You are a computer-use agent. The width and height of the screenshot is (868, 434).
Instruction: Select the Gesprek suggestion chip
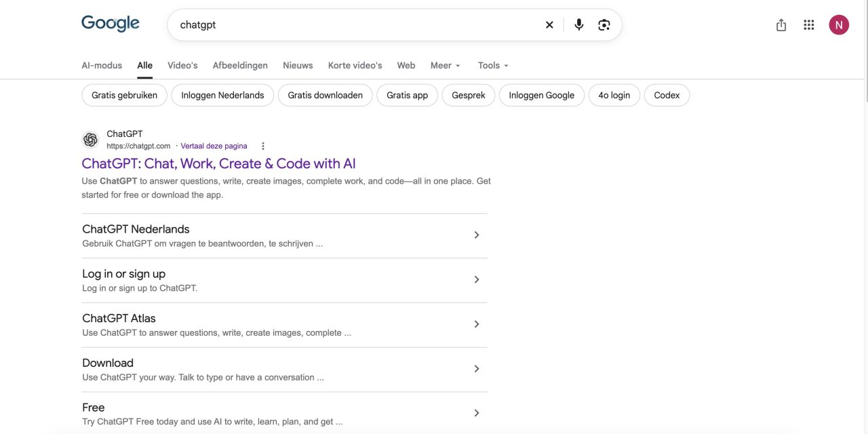click(469, 95)
